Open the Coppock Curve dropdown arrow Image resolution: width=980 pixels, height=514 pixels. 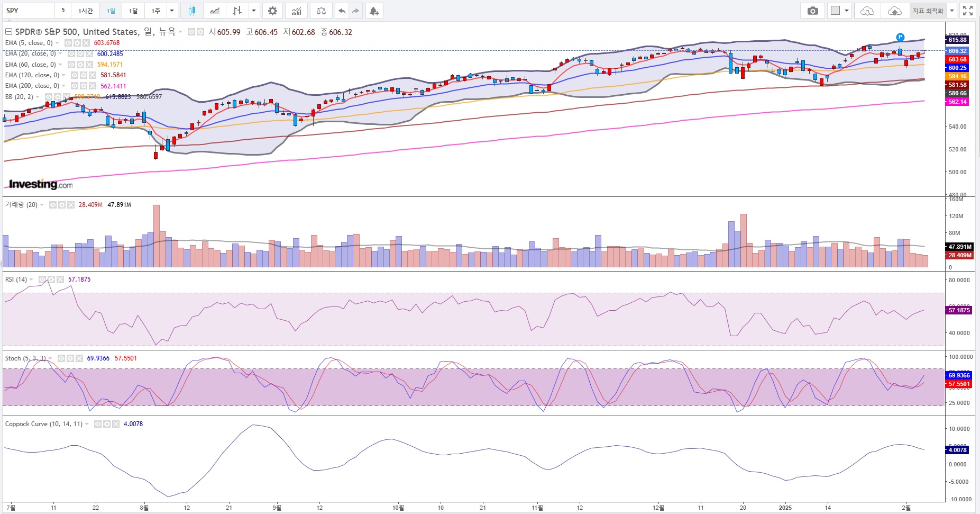[87, 424]
